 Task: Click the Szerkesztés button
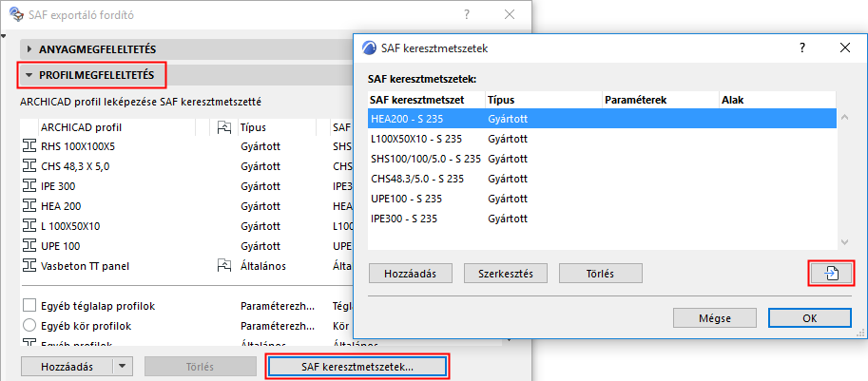click(x=506, y=274)
